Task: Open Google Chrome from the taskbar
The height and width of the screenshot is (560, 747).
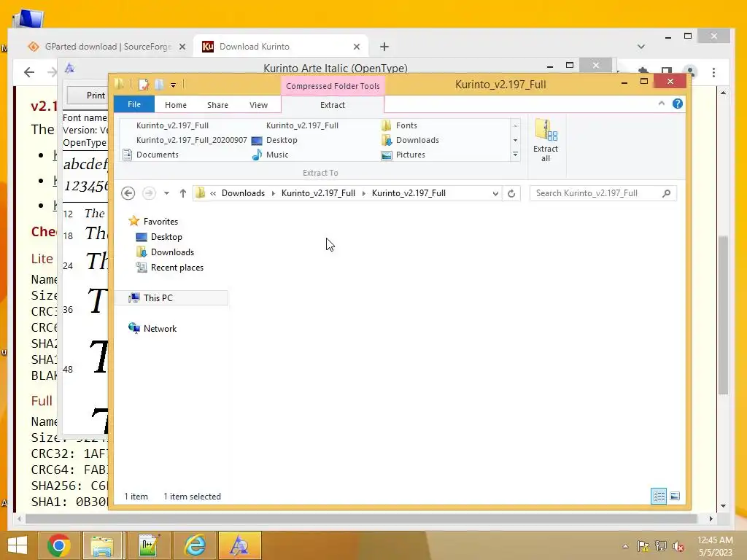Action: 58,545
